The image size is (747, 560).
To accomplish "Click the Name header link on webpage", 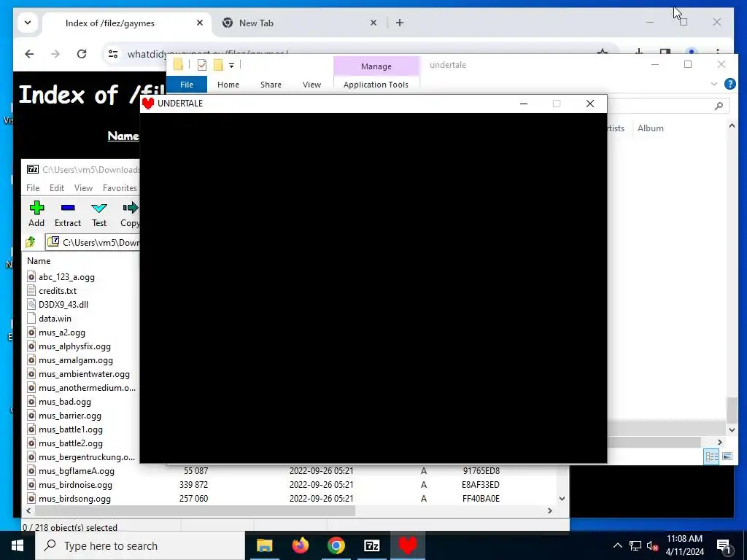I will 123,136.
